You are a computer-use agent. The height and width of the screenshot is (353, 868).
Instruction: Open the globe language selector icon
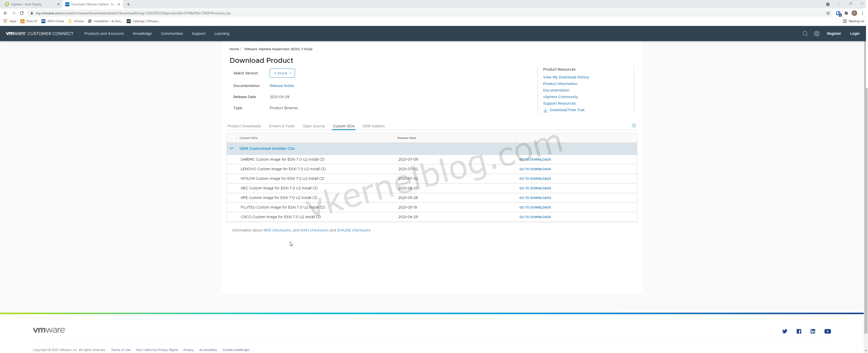(817, 34)
